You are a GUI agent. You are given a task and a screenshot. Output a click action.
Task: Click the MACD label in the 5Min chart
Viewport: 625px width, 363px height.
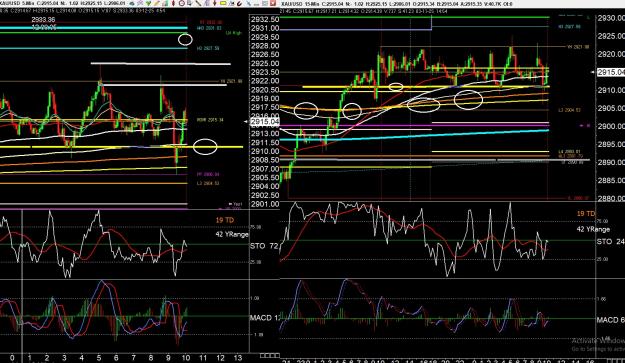pyautogui.click(x=264, y=318)
